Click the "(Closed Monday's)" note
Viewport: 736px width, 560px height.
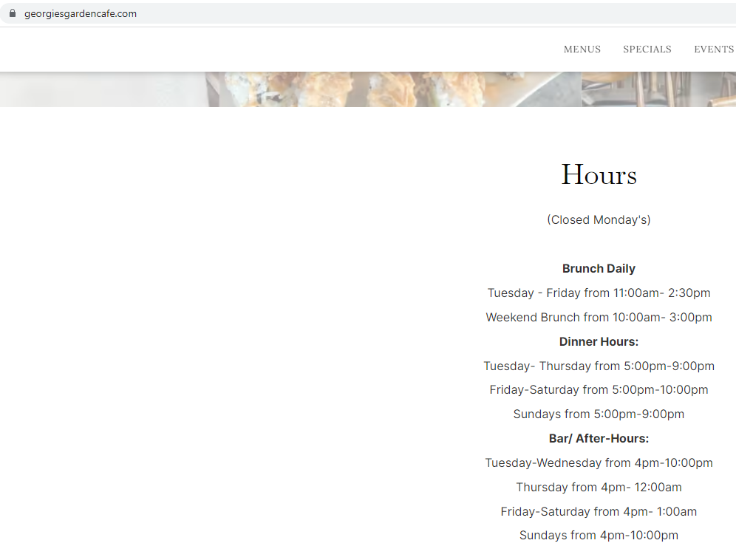pyautogui.click(x=599, y=219)
